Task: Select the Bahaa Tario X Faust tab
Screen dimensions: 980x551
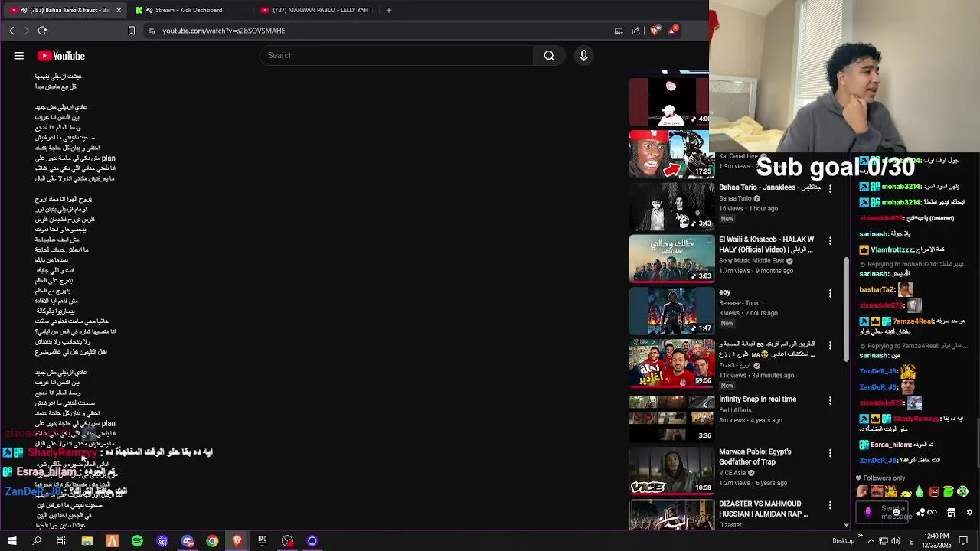Action: tap(64, 10)
